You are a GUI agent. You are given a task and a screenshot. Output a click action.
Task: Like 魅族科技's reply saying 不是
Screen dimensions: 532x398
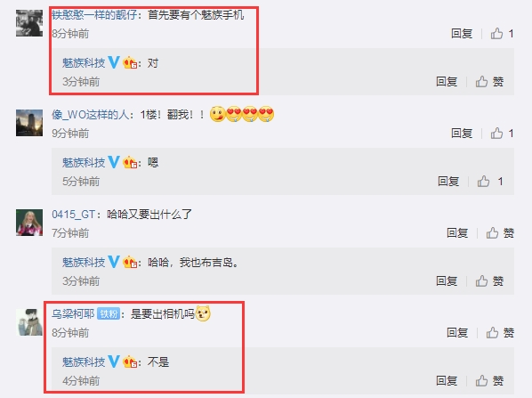click(489, 381)
